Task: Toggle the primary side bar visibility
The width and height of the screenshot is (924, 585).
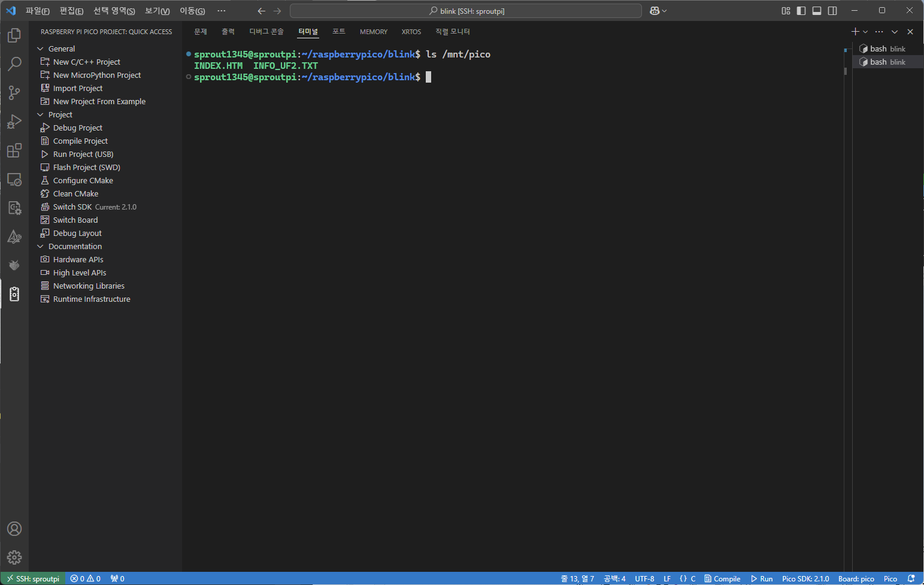Action: point(801,11)
